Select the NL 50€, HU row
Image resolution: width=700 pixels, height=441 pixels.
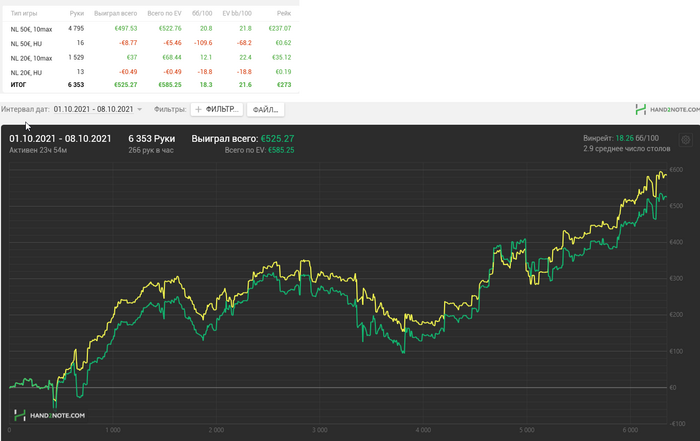151,43
